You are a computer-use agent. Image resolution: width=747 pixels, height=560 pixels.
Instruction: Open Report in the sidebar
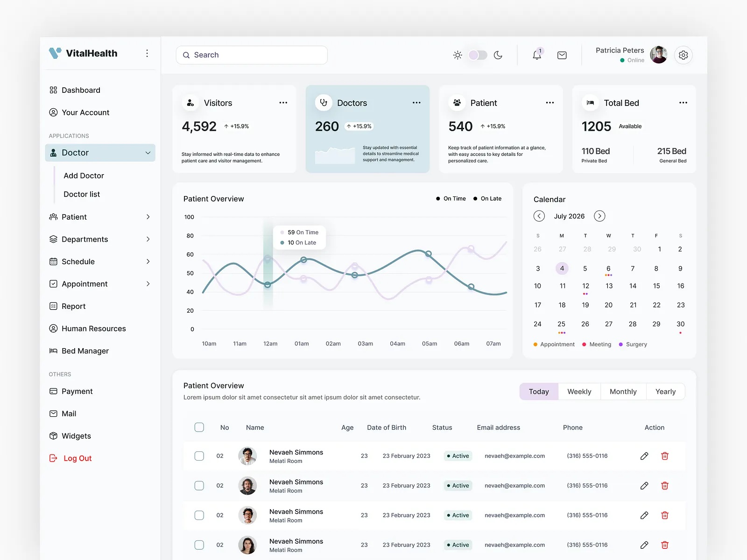(x=68, y=306)
